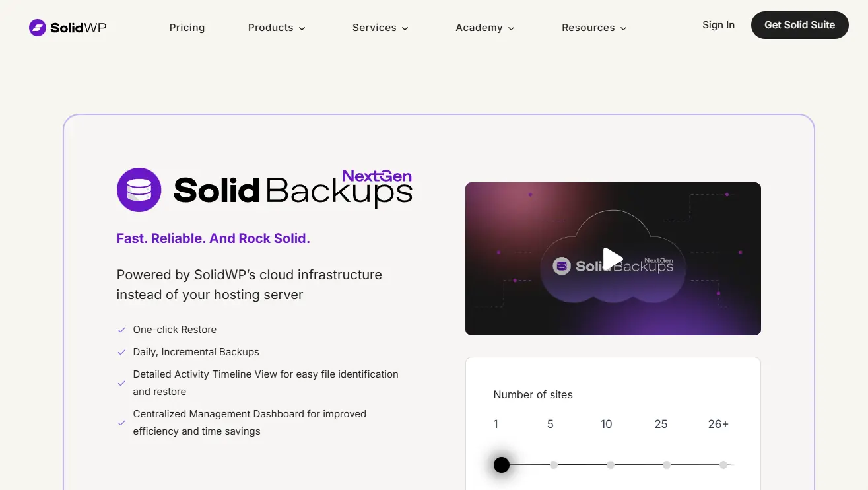This screenshot has width=868, height=490.
Task: Click the "Centralized Management Dashboard" feature text
Action: [x=250, y=422]
